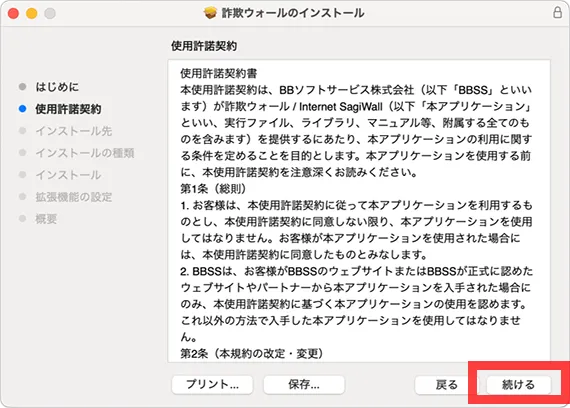Select the インストールの種類 step

[85, 153]
